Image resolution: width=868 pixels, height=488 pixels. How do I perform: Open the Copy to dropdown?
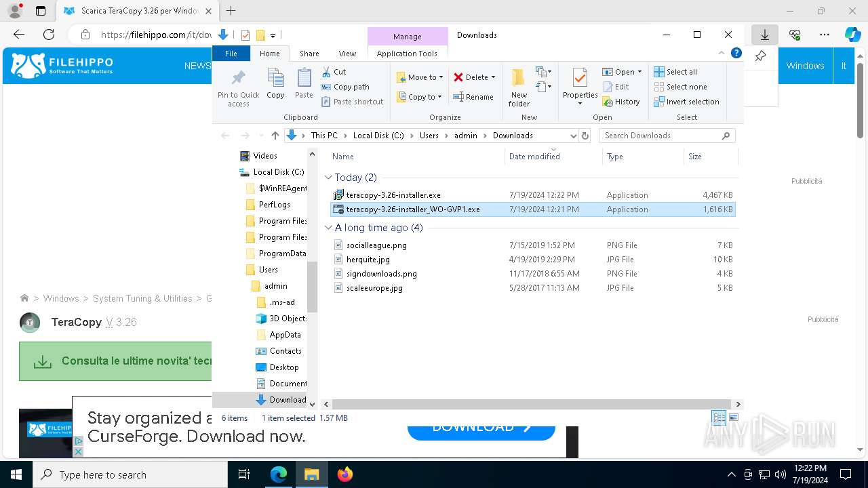(x=419, y=97)
